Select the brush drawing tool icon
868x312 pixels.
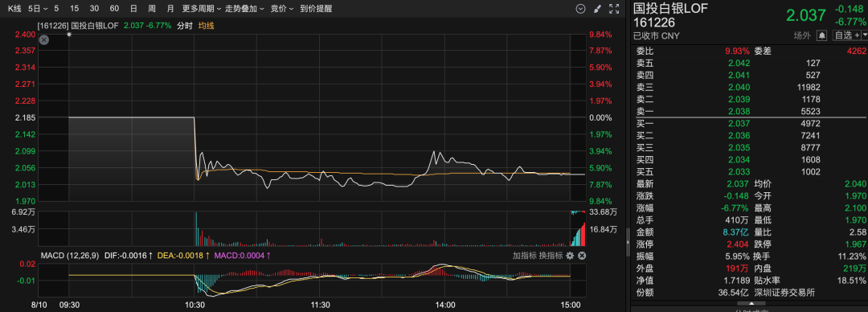click(596, 9)
